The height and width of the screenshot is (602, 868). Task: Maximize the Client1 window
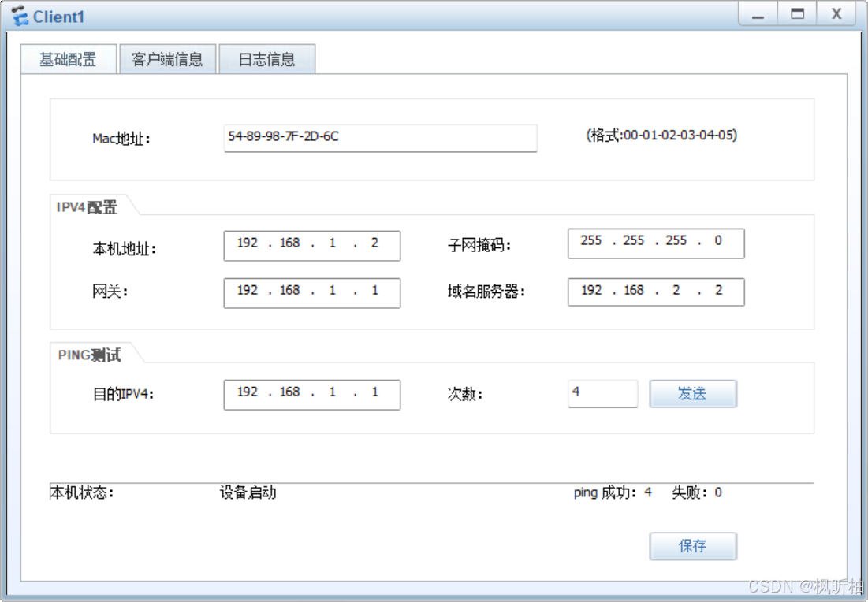(797, 14)
